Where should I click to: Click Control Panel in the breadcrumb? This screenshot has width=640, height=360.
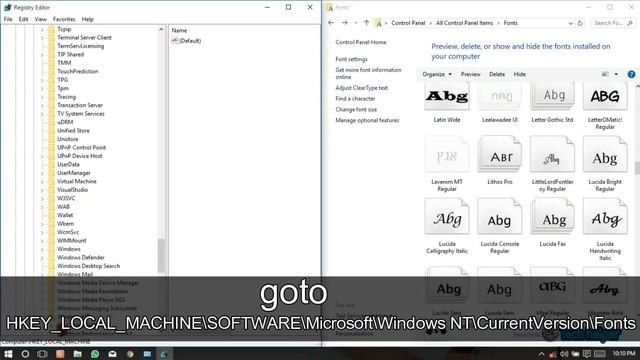[408, 23]
